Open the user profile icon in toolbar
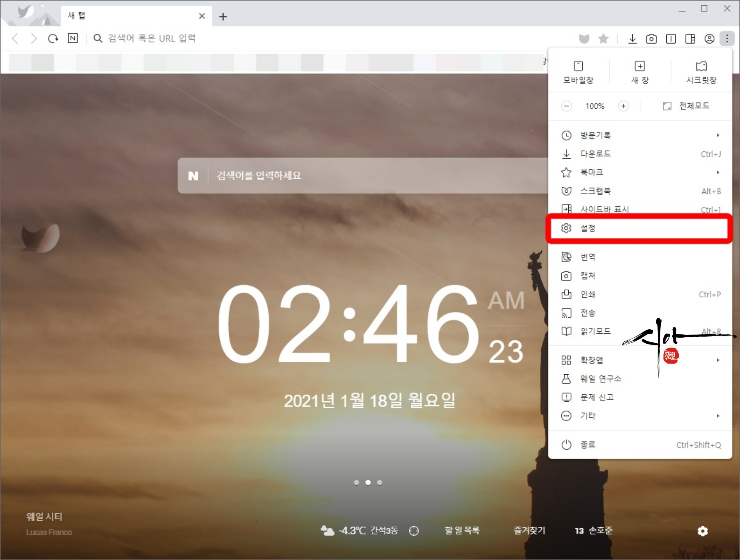This screenshot has height=560, width=740. 709,38
